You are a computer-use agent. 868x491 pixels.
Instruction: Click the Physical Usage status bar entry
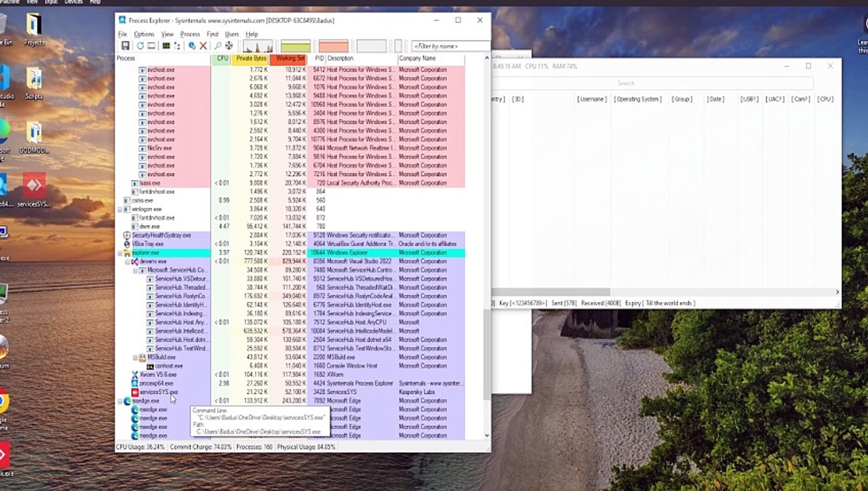click(306, 447)
